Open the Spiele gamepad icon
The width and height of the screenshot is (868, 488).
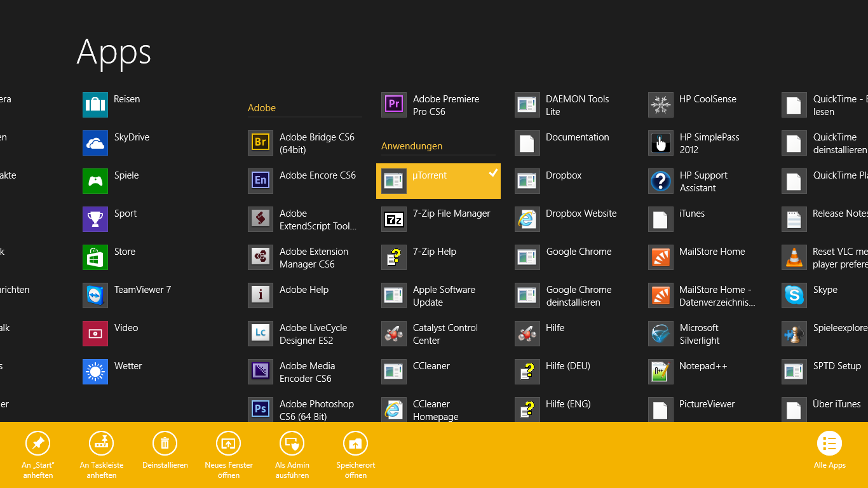(x=95, y=181)
